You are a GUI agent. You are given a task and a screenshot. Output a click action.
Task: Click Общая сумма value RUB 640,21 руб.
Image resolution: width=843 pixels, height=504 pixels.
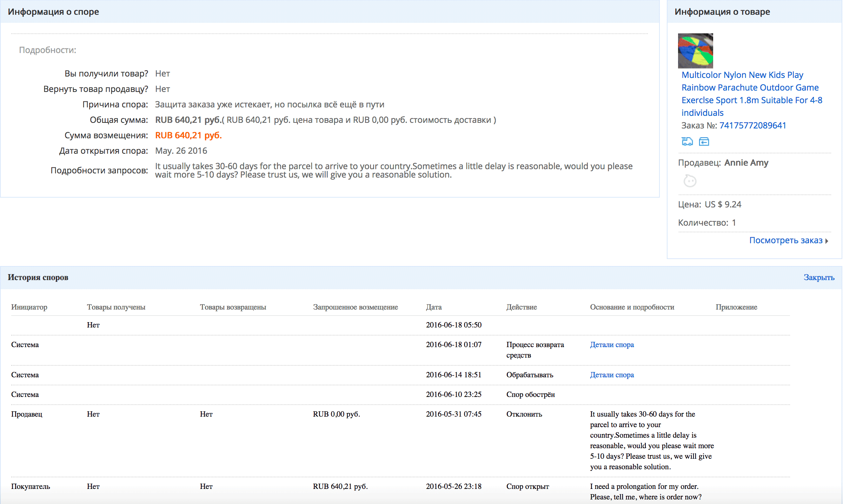(x=188, y=120)
